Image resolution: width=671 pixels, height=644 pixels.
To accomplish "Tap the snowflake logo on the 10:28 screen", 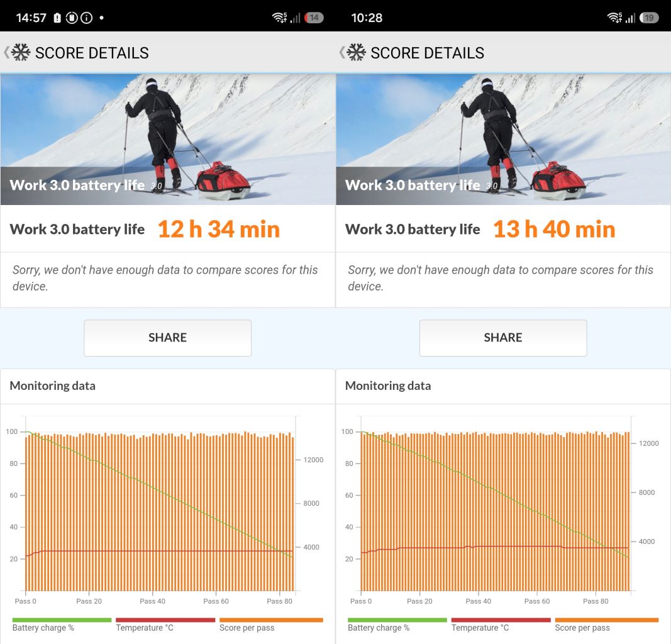I will (x=357, y=52).
